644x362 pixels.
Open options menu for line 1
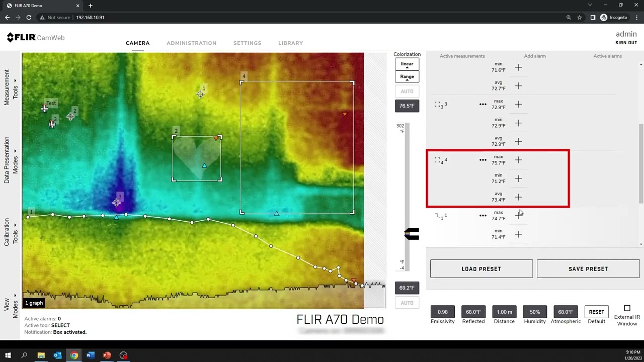pos(483,216)
